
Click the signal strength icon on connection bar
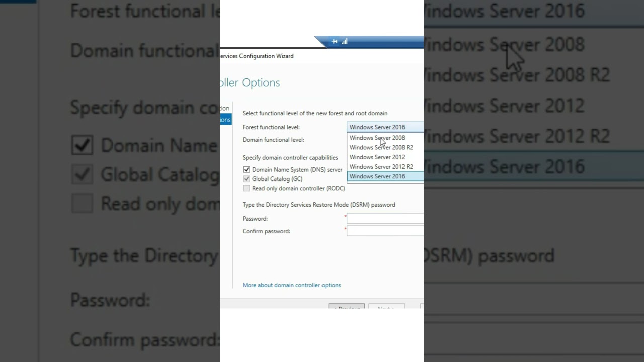tap(345, 42)
